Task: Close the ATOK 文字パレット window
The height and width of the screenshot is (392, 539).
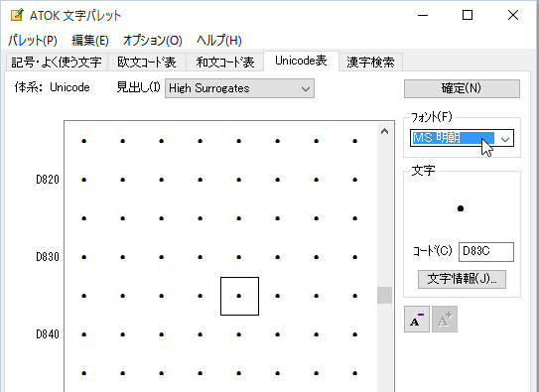Action: 513,15
